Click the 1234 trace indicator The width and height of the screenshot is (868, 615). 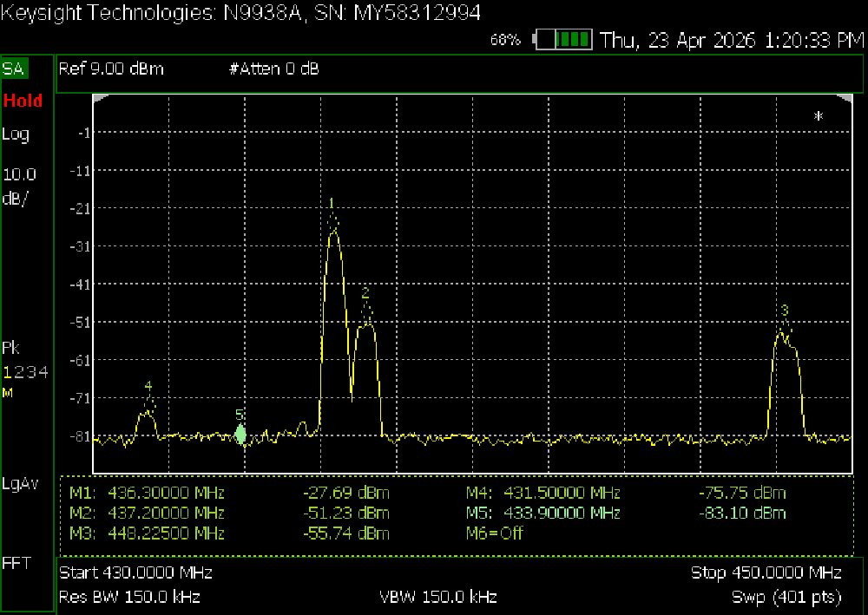25,372
